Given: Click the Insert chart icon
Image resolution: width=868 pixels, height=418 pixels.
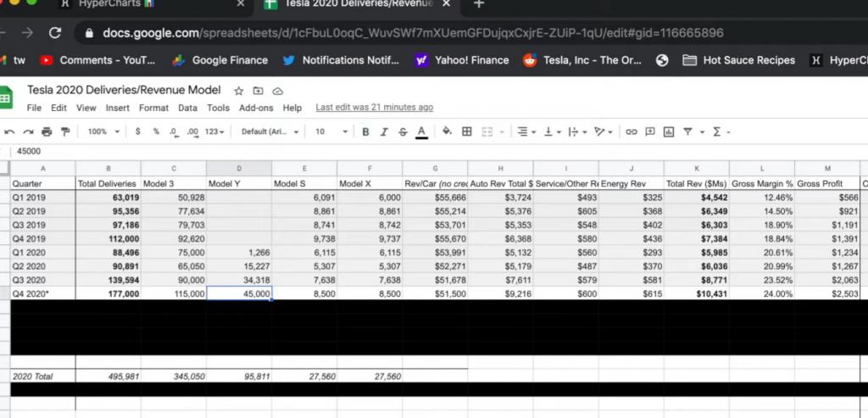Looking at the screenshot, I should coord(668,131).
